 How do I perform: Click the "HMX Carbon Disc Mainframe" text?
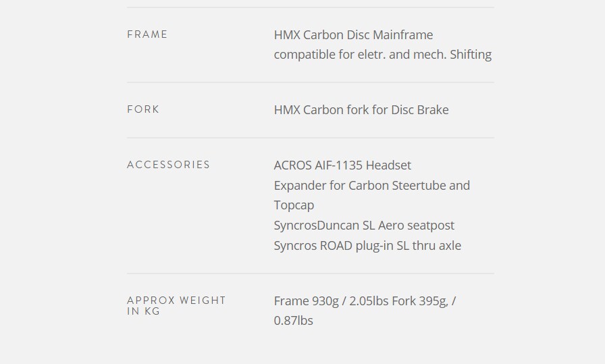coord(353,35)
